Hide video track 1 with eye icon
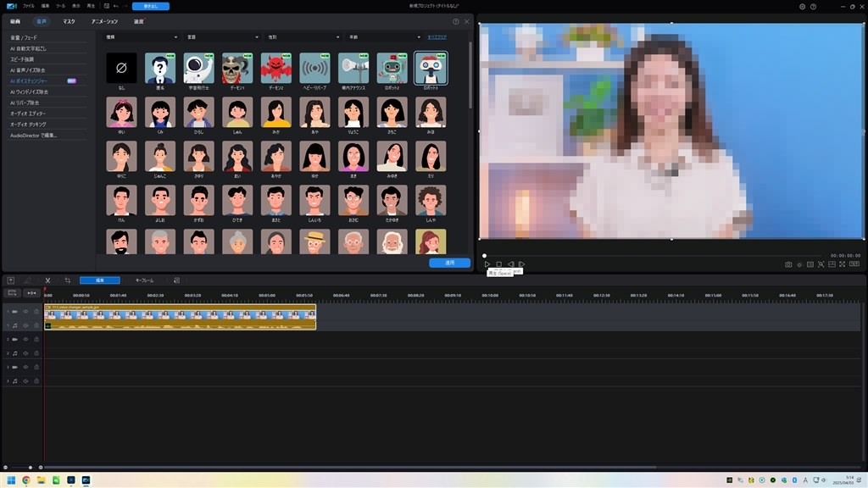Viewport: 868px width, 488px height. 26,312
